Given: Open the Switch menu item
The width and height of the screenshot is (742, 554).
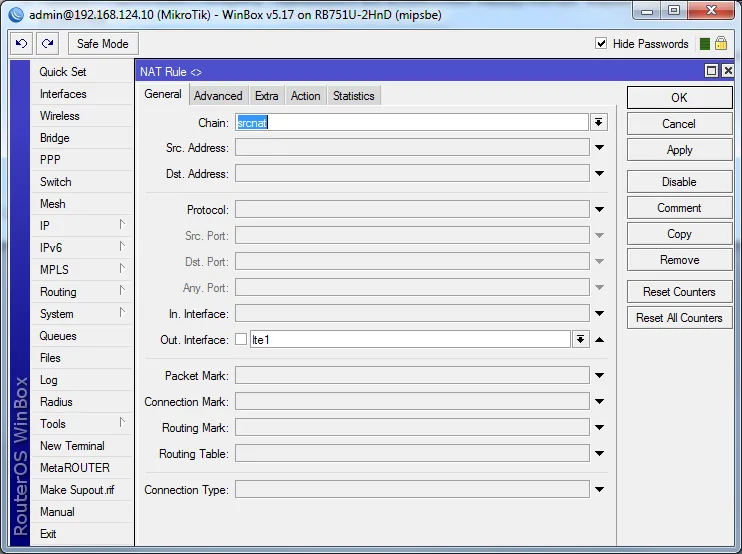Looking at the screenshot, I should point(81,182).
